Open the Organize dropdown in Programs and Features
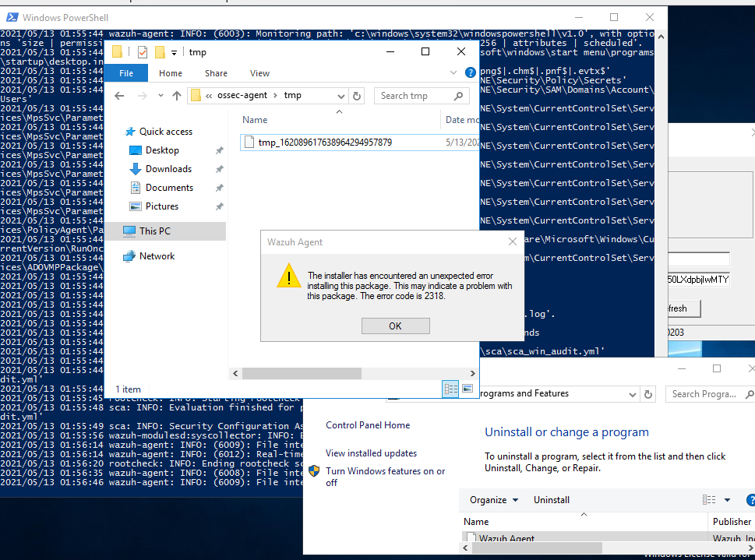This screenshot has height=560, width=755. pyautogui.click(x=494, y=500)
